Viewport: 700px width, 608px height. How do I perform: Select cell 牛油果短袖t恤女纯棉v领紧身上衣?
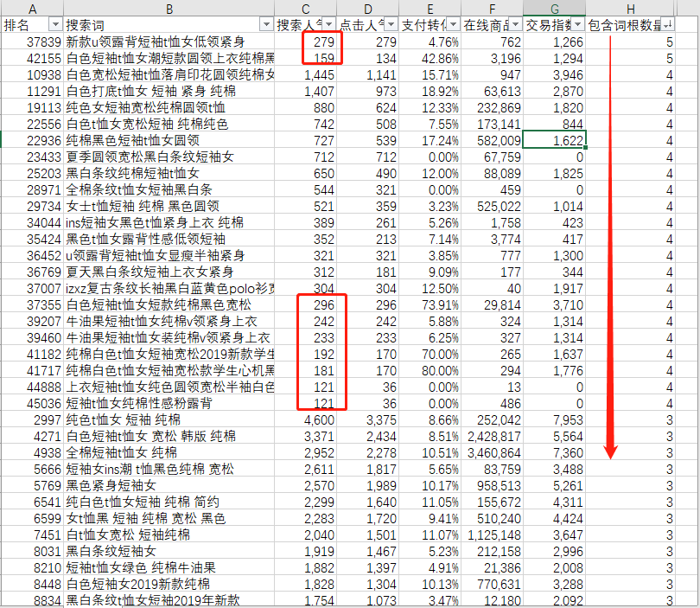(169, 321)
